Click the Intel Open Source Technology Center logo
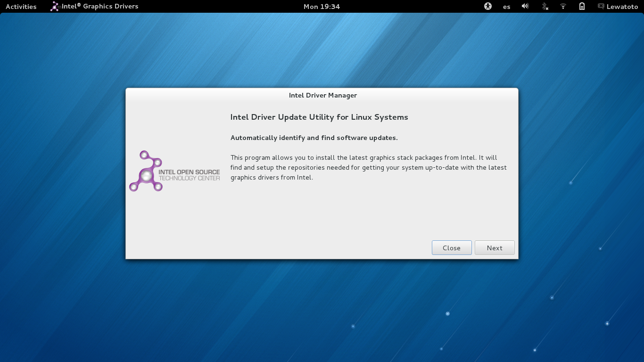The width and height of the screenshot is (644, 362). point(174,171)
